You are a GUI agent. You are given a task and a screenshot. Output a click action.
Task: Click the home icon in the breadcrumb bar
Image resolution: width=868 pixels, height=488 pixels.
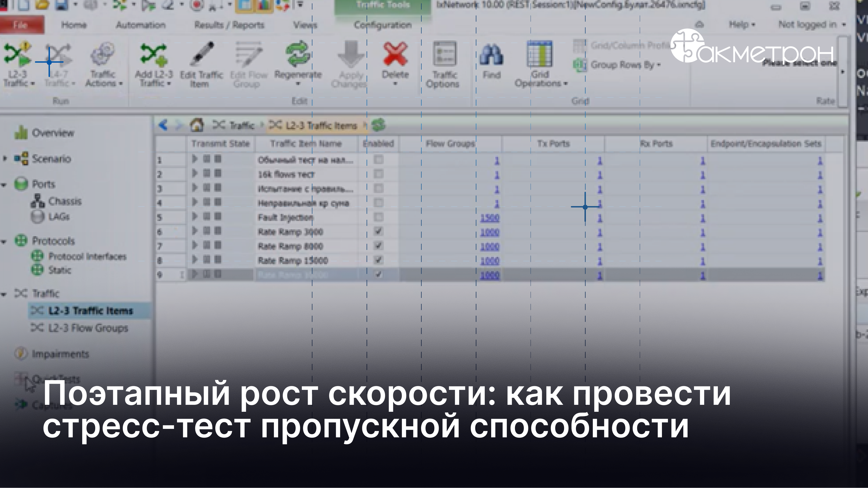pyautogui.click(x=197, y=125)
